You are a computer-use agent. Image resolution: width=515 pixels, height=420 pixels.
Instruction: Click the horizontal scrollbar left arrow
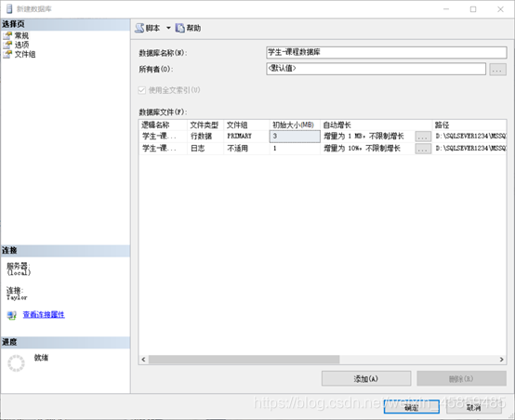click(143, 360)
